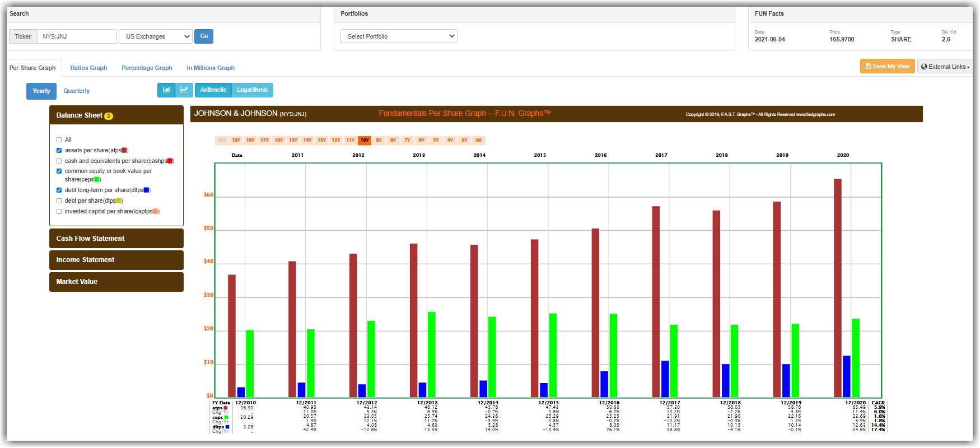Collapse the Balance Sheet section
Image resolution: width=980 pixels, height=448 pixels.
[116, 115]
